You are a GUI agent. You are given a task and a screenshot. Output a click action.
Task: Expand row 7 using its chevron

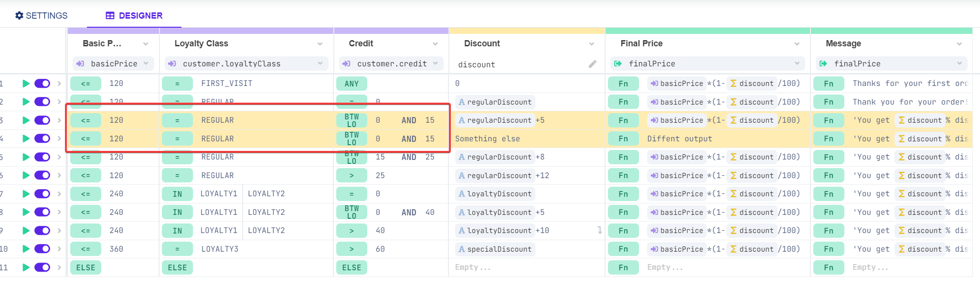point(59,194)
